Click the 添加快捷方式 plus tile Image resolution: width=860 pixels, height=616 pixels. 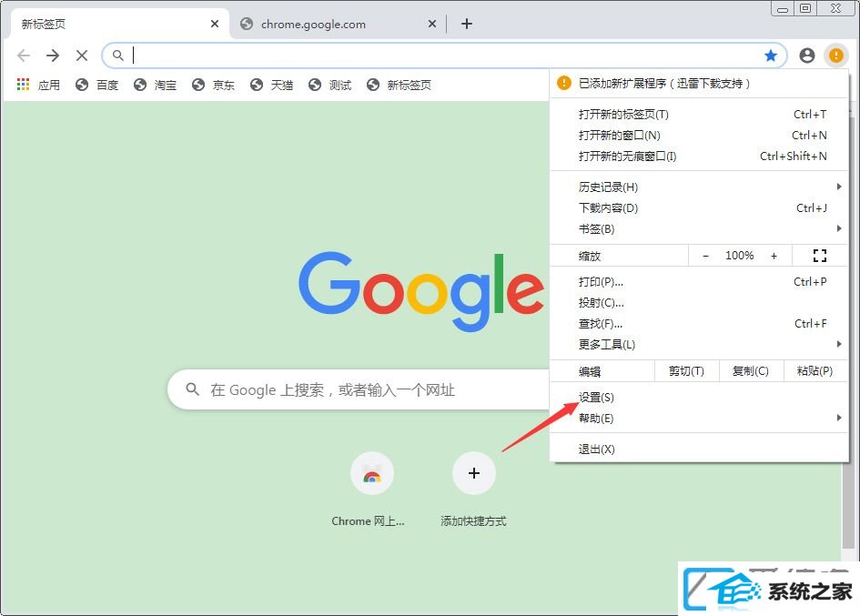point(474,473)
